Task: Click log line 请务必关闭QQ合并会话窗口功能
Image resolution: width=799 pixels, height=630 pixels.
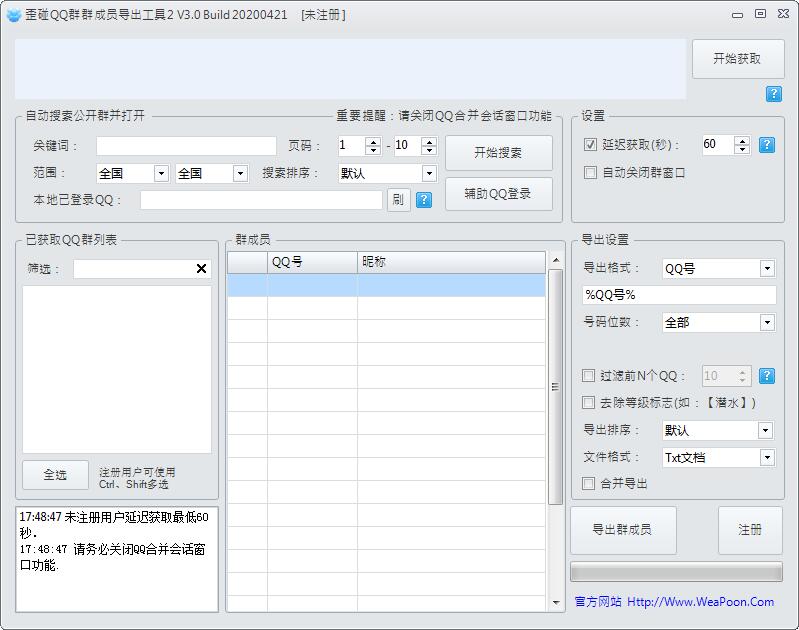Action: (113, 557)
